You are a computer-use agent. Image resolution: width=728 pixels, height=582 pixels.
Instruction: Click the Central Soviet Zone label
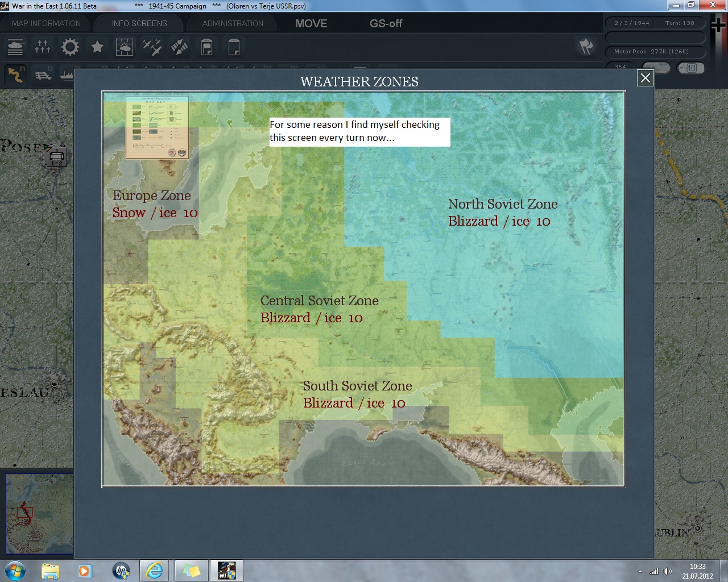point(319,301)
